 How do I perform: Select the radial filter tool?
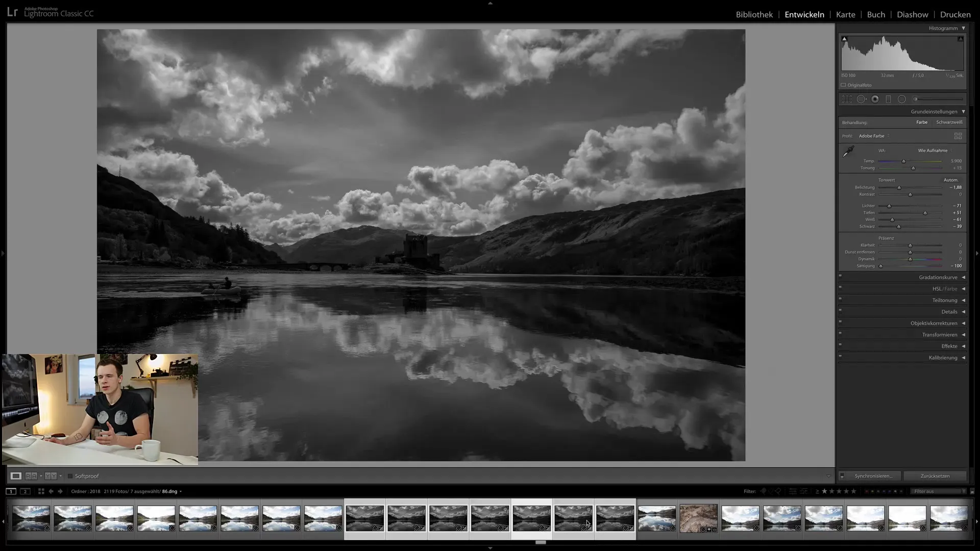(x=902, y=99)
